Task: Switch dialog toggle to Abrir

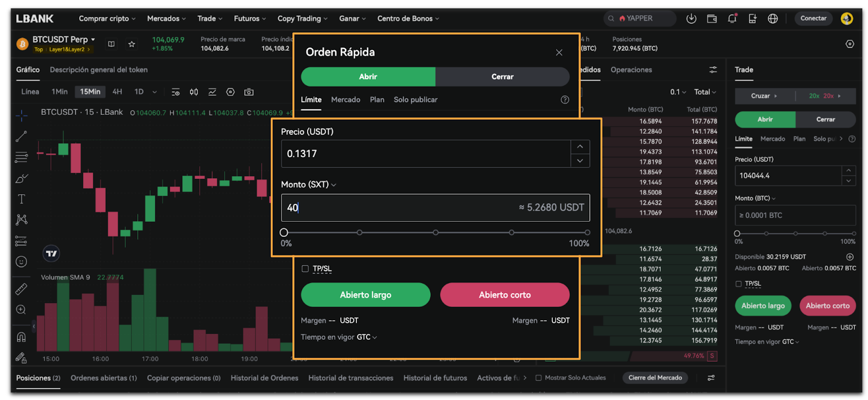Action: [x=368, y=77]
